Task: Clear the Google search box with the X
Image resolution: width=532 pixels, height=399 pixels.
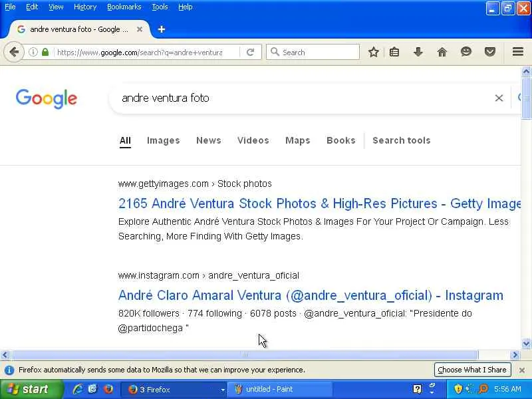Action: [x=499, y=98]
